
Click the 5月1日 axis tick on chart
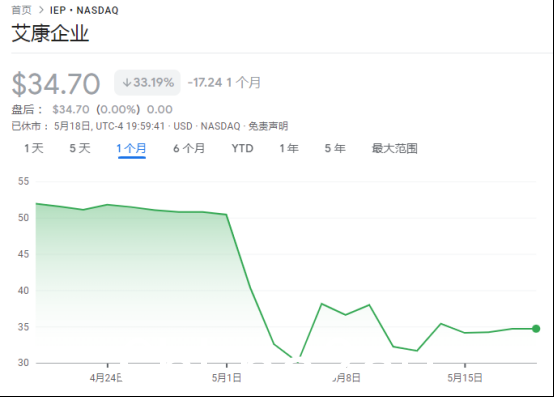tap(226, 378)
